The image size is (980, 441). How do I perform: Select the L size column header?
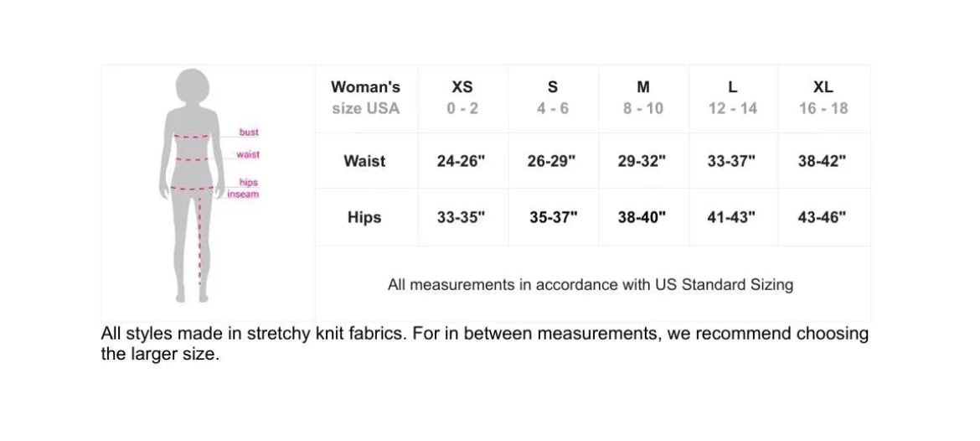733,97
